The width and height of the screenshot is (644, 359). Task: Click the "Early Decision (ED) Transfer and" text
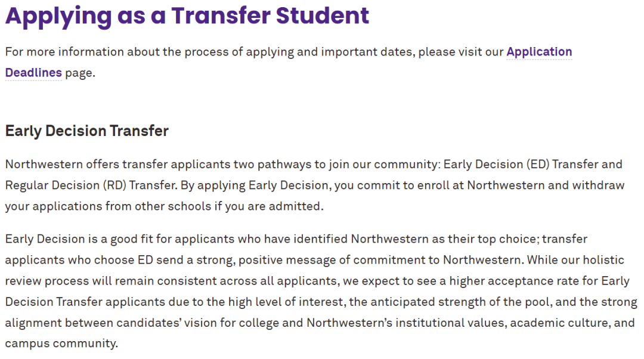click(x=532, y=165)
